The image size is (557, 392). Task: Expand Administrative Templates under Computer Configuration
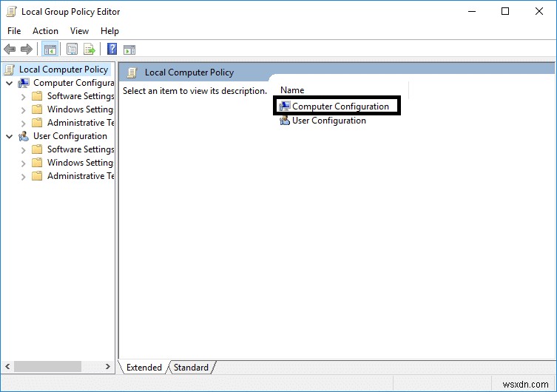pyautogui.click(x=24, y=124)
